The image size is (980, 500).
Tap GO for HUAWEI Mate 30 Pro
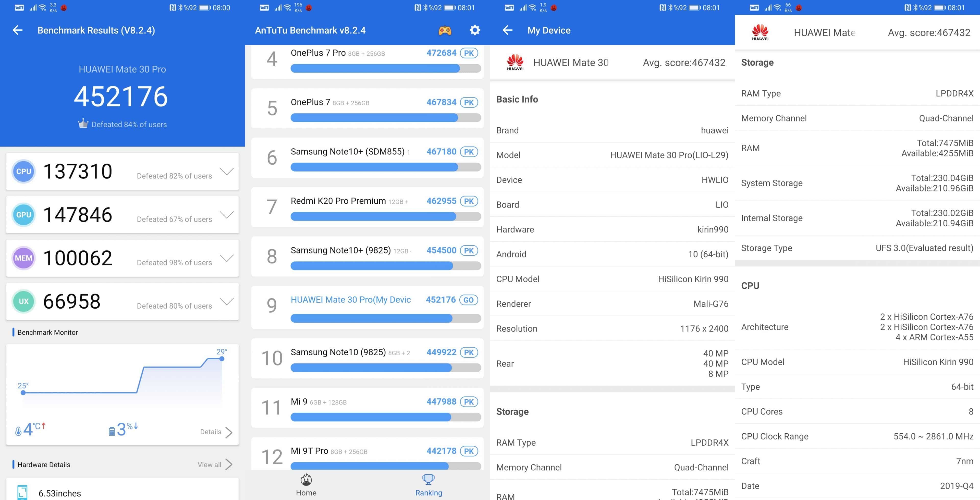coord(468,300)
